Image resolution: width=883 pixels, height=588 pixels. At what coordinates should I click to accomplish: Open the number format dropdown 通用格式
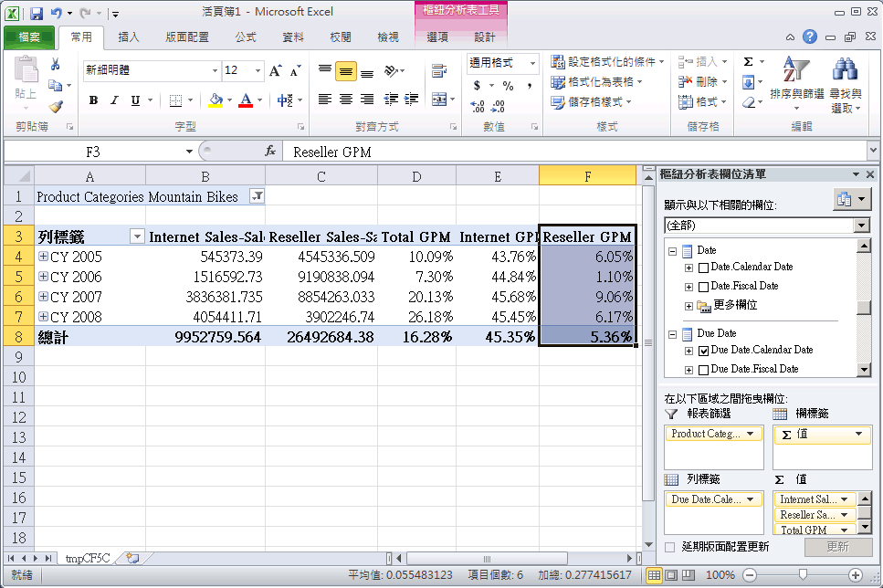click(x=532, y=63)
